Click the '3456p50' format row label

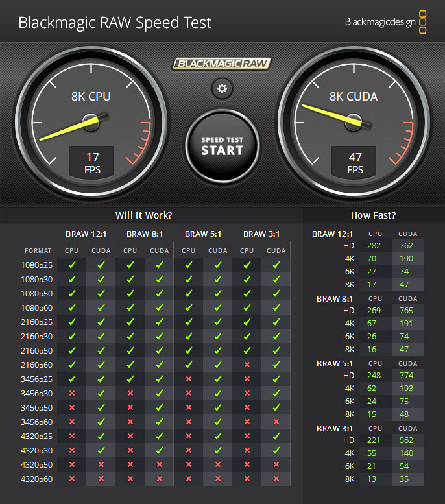37,407
